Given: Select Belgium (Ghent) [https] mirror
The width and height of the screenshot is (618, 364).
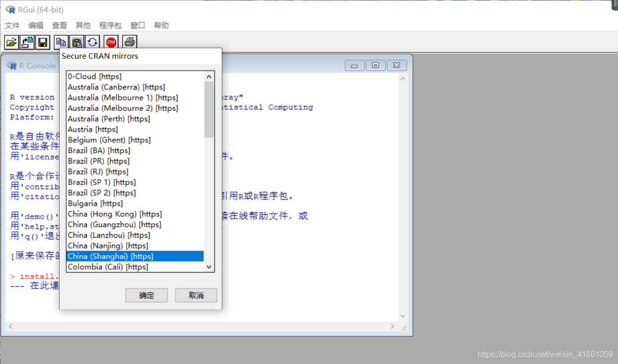Looking at the screenshot, I should pyautogui.click(x=135, y=140).
